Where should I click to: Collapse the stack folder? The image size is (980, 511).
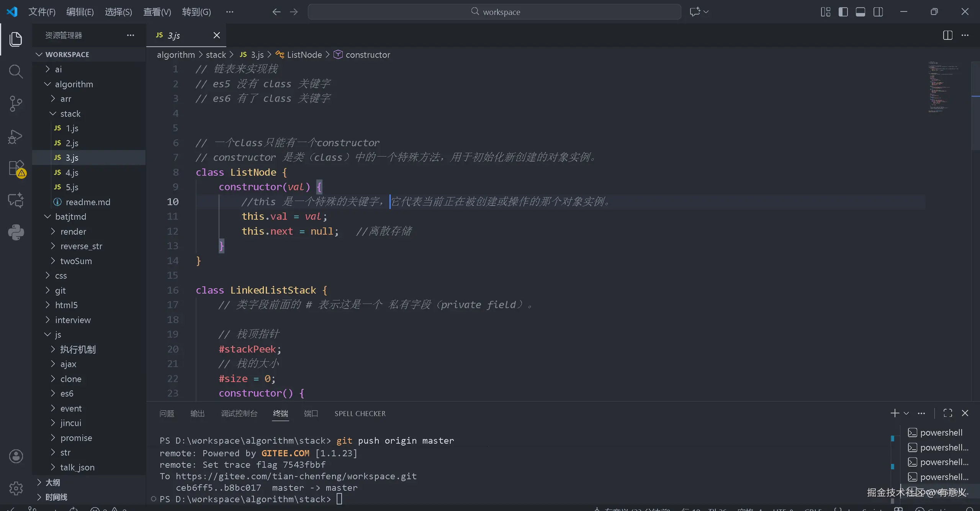[70, 114]
